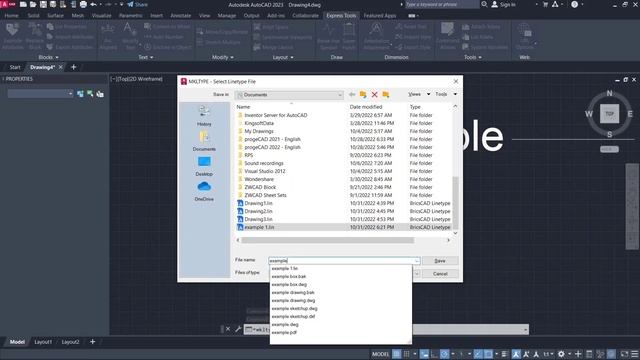Viewport: 640px width, 360px height.
Task: Toggle PICKADD icon in Properties palette
Action: pos(80,94)
